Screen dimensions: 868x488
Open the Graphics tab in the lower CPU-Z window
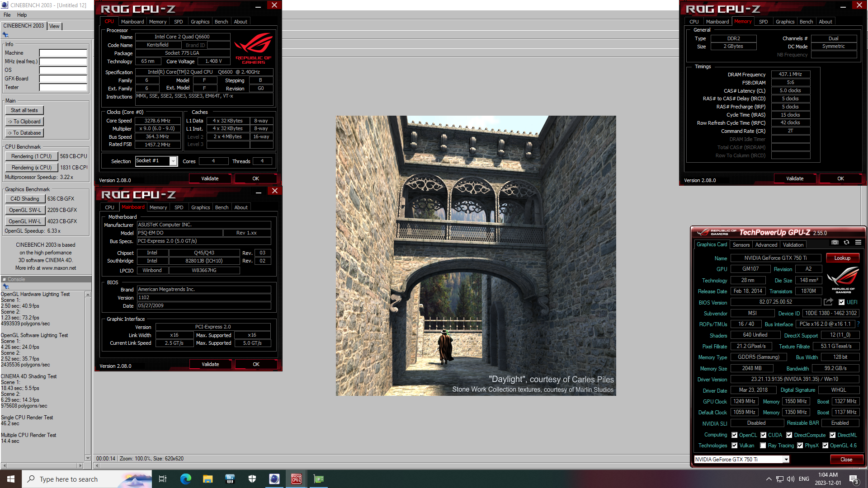point(200,207)
